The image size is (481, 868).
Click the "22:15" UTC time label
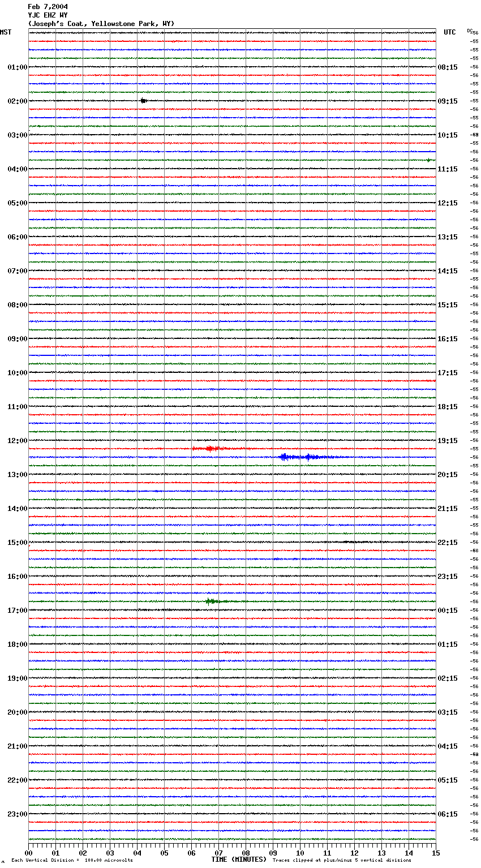(448, 543)
